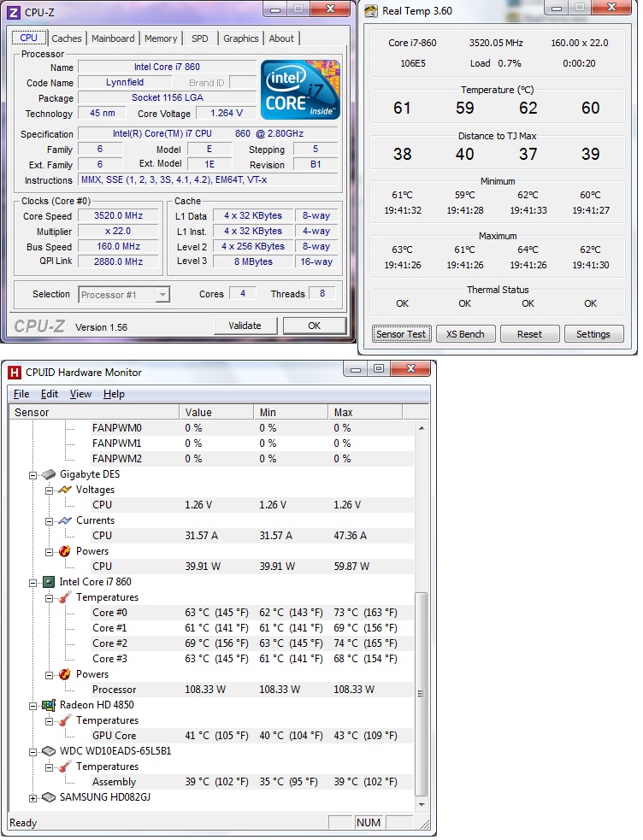
Task: Click the WDC WD10EADS drive icon
Action: [x=49, y=751]
